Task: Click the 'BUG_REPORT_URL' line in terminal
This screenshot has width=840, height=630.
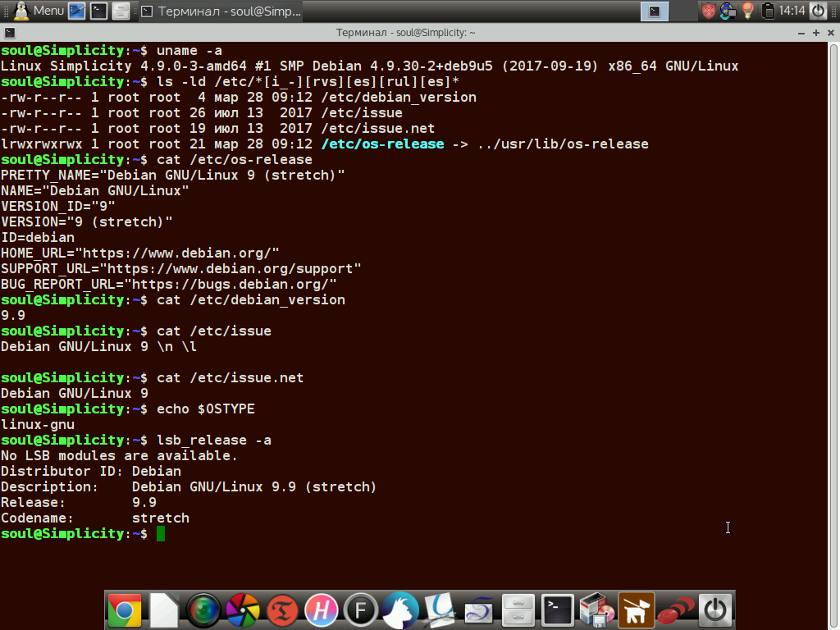Action: tap(169, 284)
